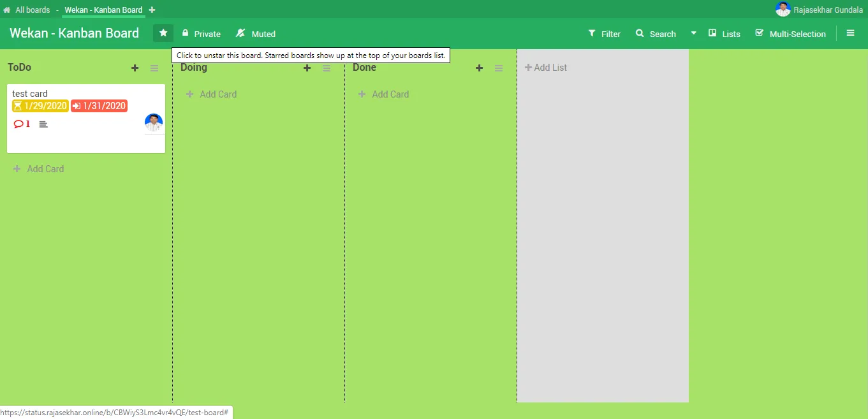Toggle the Muted watch setting

[x=256, y=34]
